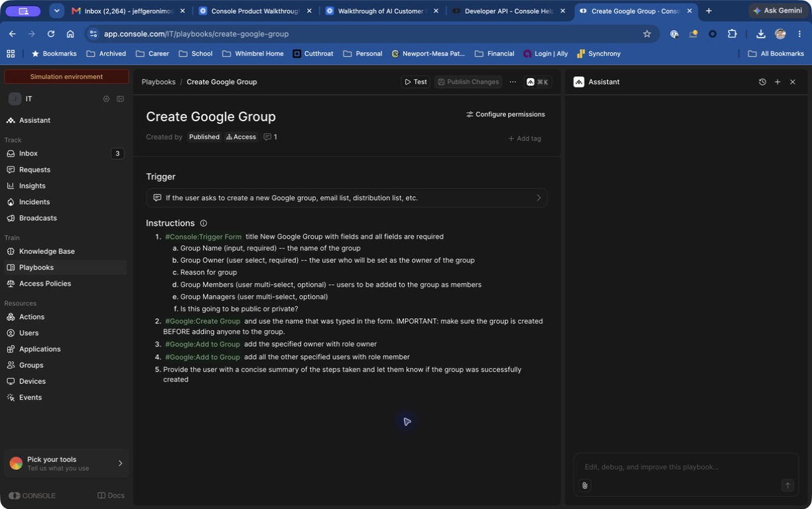Image resolution: width=812 pixels, height=509 pixels.
Task: Open Configure permissions
Action: point(506,114)
